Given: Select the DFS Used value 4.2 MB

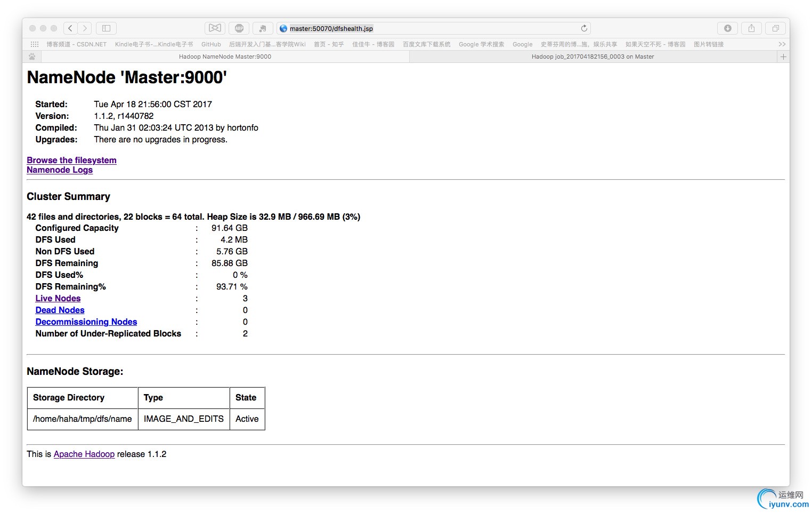Looking at the screenshot, I should 234,239.
